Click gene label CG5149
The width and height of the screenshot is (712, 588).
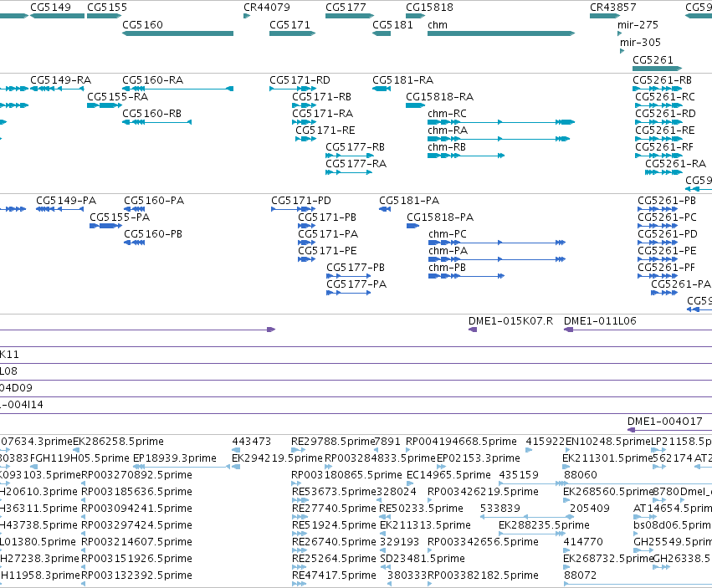50,8
